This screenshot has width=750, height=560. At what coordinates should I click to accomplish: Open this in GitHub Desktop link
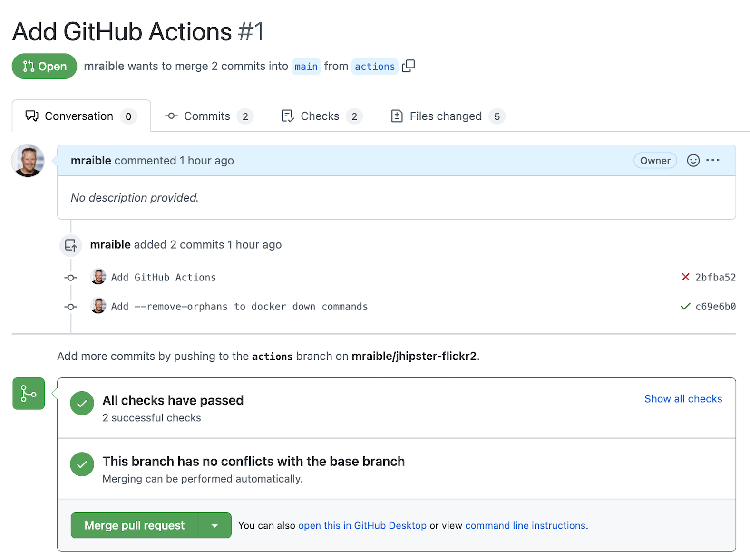pos(362,525)
